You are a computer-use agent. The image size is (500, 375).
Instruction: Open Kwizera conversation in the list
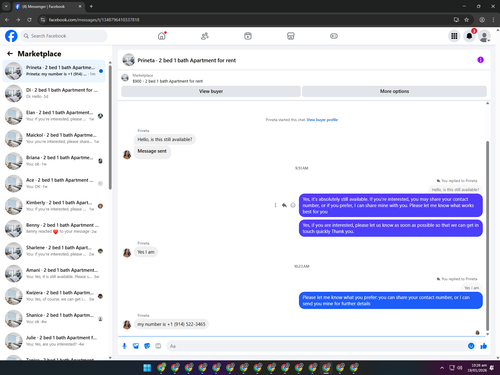[54, 296]
